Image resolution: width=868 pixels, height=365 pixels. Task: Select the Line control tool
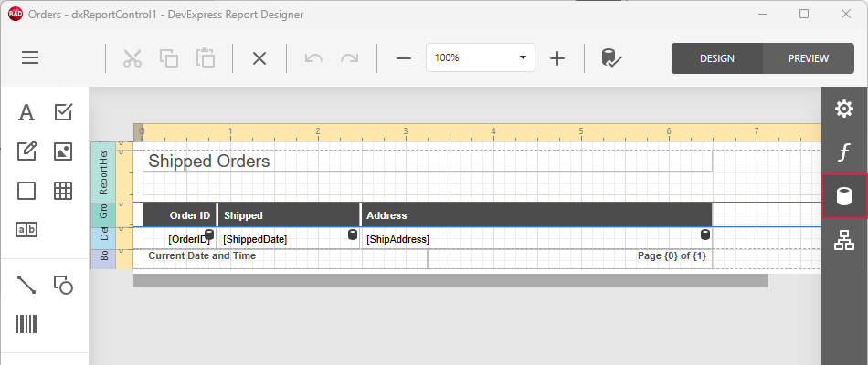26,285
